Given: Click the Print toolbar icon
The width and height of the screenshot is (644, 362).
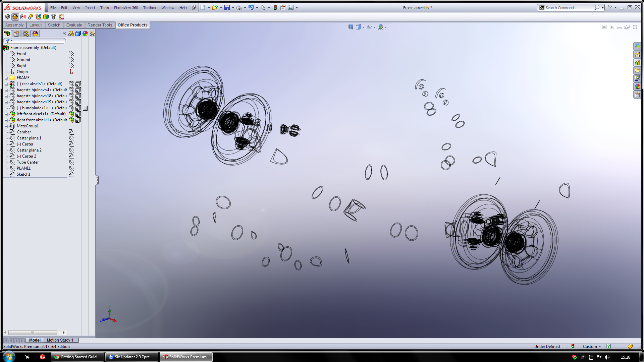Looking at the screenshot, I should coord(239,7).
